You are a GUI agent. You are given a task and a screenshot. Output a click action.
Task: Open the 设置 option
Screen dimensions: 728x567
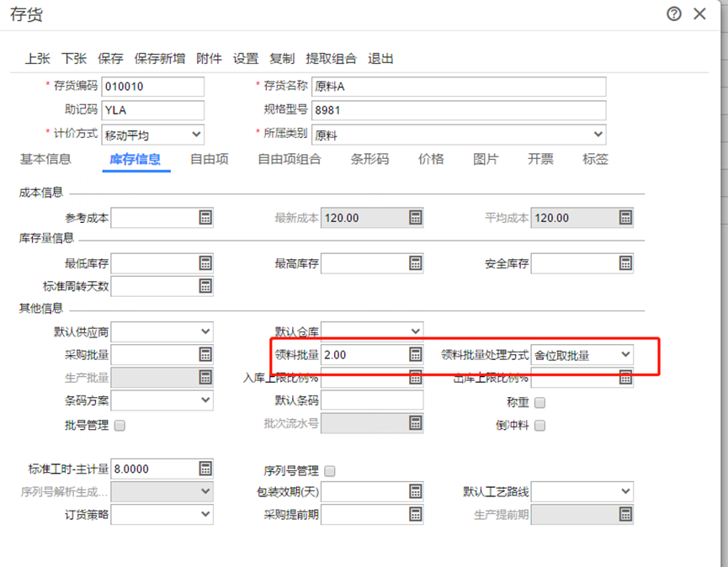pos(246,58)
